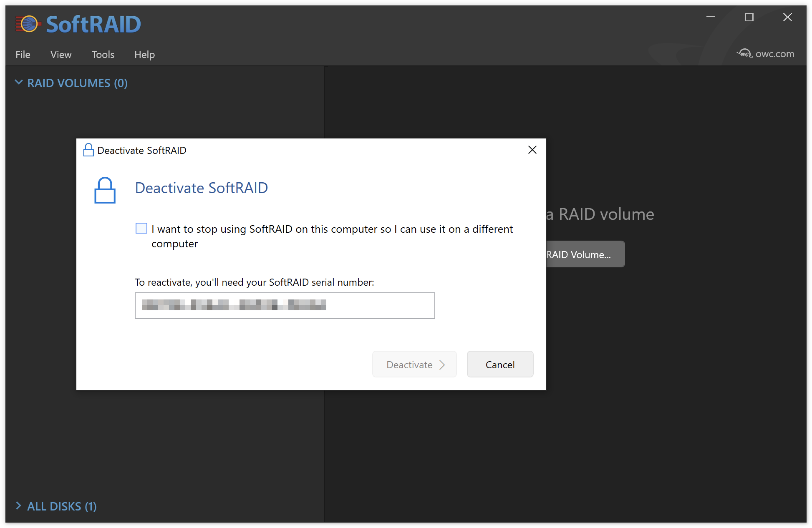Collapse the RAID VOLUMES section
Viewport: 812px width, 528px height.
point(19,83)
